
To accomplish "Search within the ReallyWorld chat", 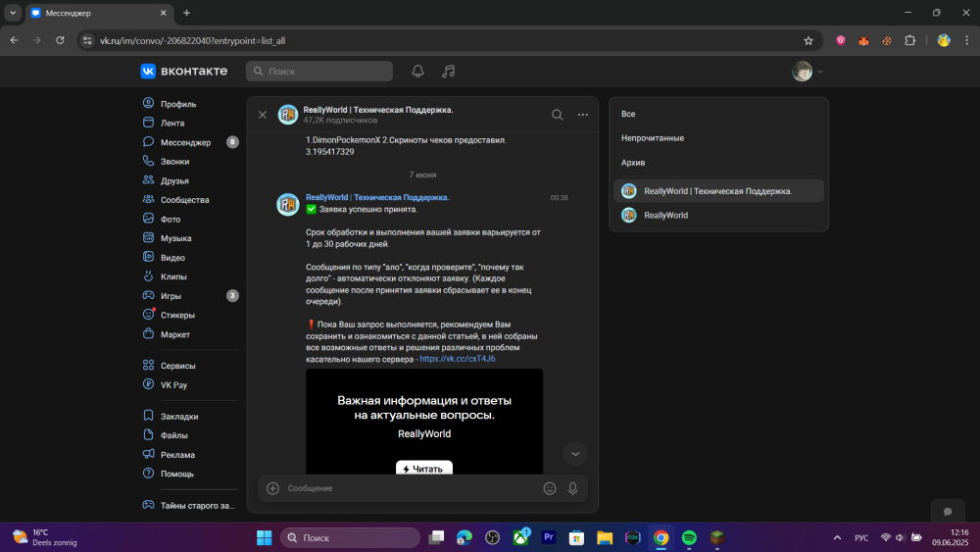I will (557, 115).
